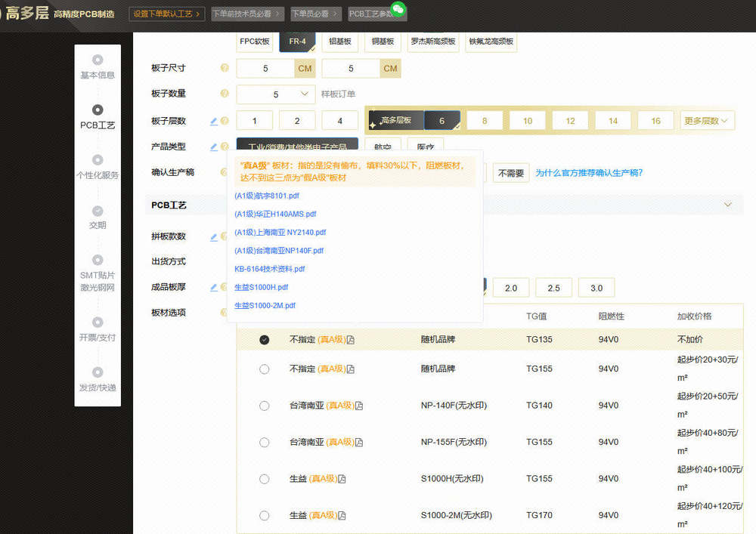Switch to 铝基板 material tab
Screen dimensions: 756x534
(x=340, y=42)
